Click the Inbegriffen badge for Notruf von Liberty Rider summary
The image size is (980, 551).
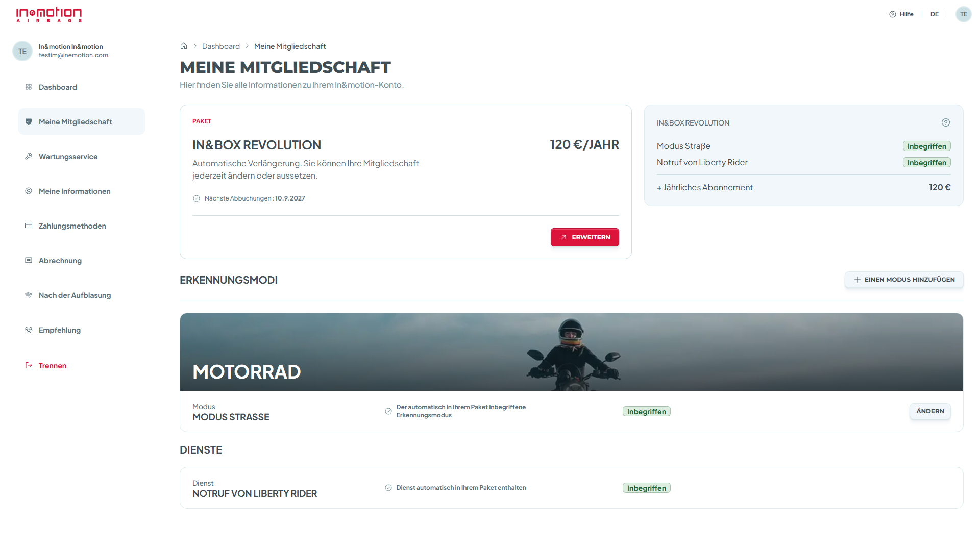coord(927,163)
